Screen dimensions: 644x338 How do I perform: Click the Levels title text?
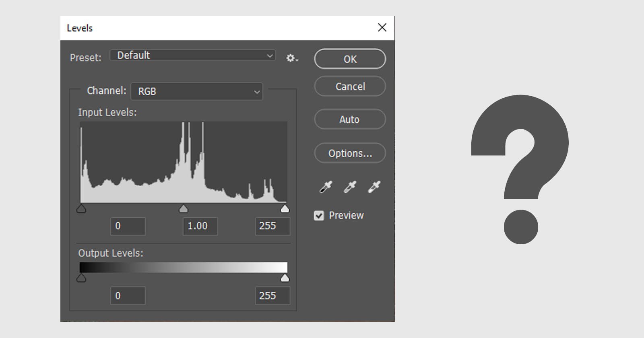(x=80, y=28)
